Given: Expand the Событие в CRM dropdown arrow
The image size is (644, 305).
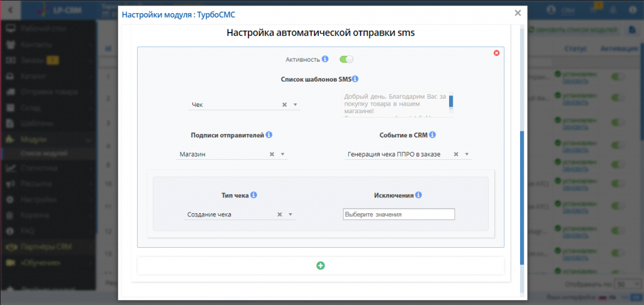Looking at the screenshot, I should pyautogui.click(x=467, y=154).
